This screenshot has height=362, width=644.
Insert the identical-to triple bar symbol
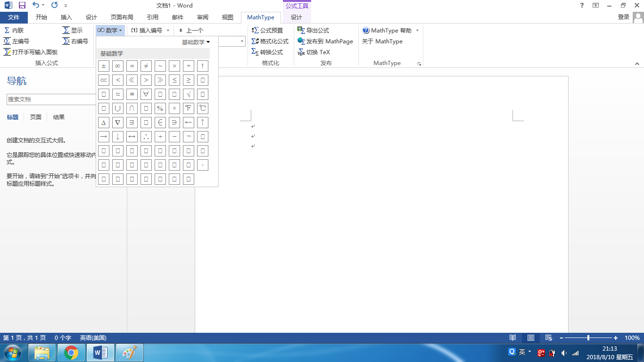click(x=132, y=94)
